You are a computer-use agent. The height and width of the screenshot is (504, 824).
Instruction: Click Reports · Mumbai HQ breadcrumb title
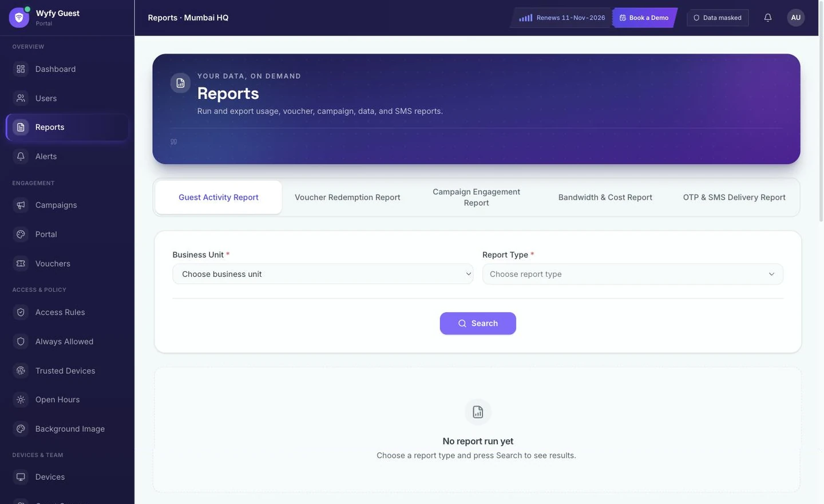(188, 18)
